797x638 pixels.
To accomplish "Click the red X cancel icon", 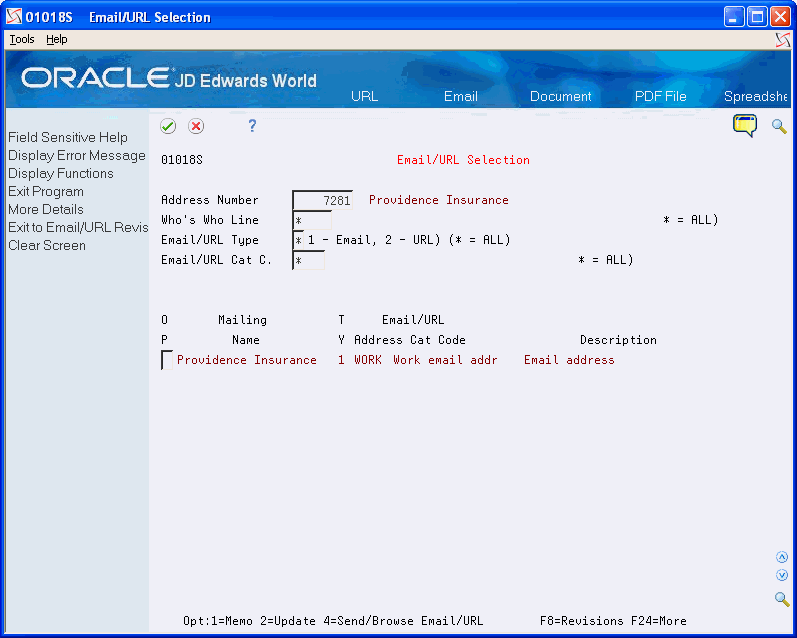I will pos(196,126).
